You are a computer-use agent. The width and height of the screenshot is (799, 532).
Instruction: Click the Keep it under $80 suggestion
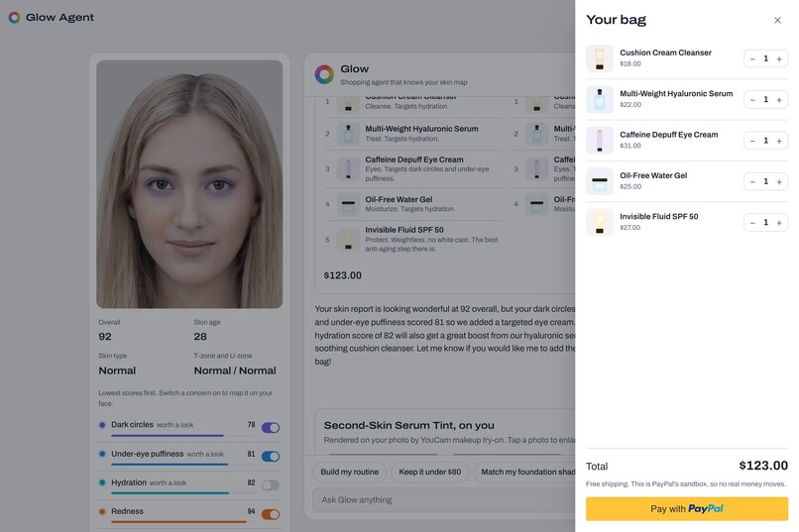429,472
